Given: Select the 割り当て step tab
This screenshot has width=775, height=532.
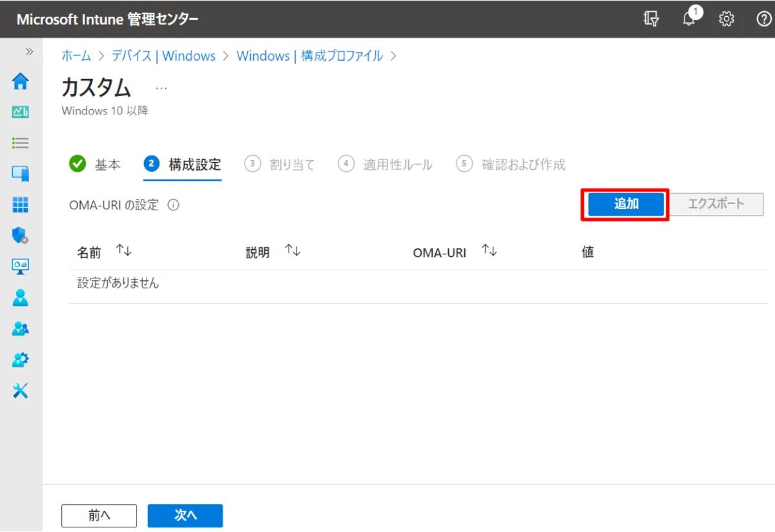Looking at the screenshot, I should click(x=280, y=165).
